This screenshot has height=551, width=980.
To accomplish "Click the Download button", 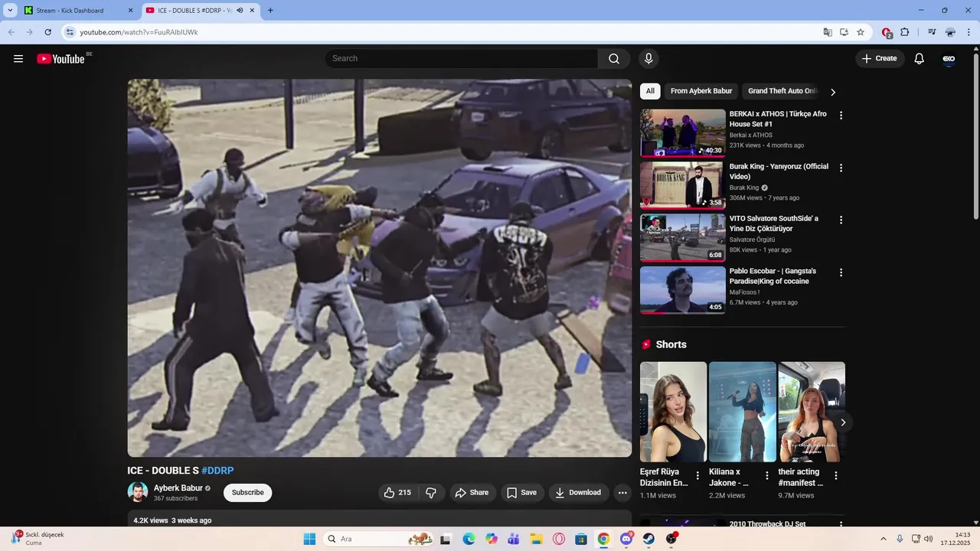I will pos(578,493).
